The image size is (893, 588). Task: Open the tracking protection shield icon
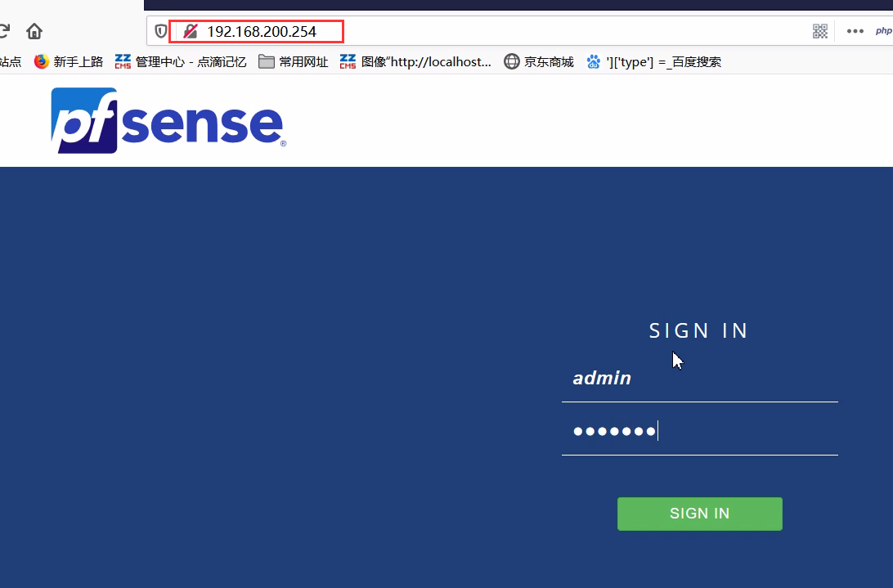point(161,31)
